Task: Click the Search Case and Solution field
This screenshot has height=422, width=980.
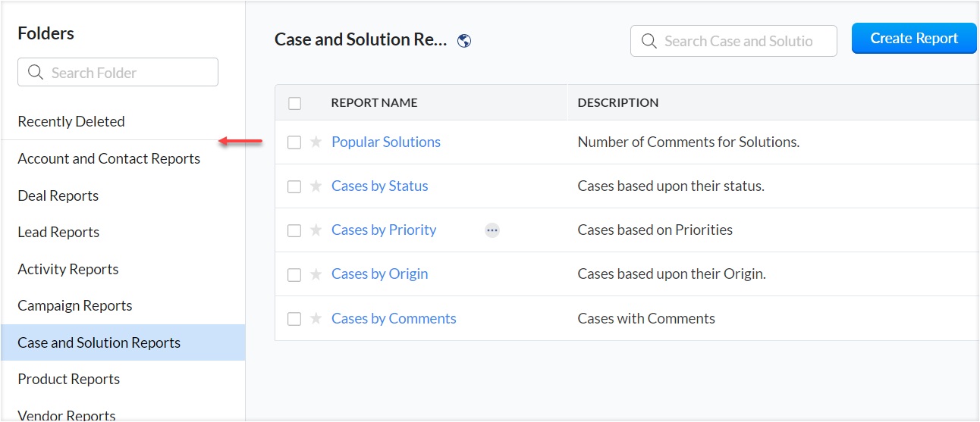Action: 739,41
